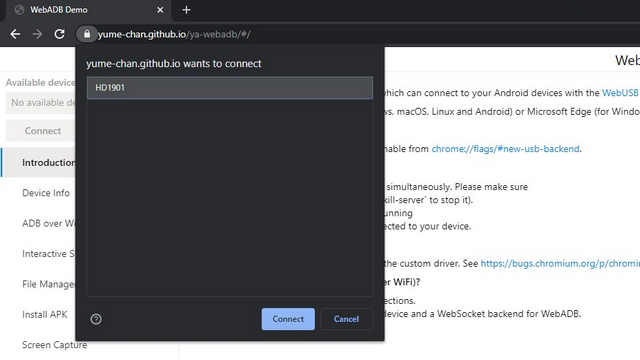Click the address bar URL
The image size is (640, 360).
pos(174,34)
